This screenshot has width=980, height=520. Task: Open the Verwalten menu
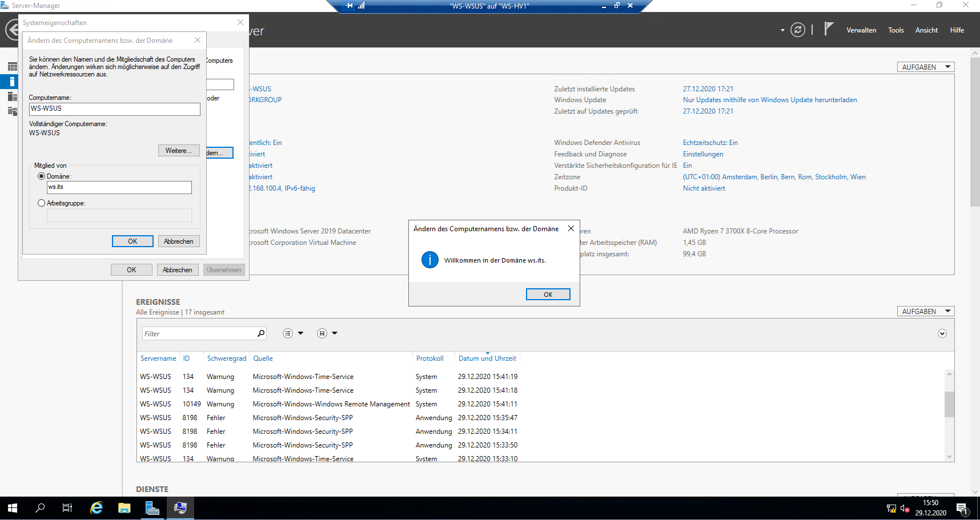click(x=861, y=30)
